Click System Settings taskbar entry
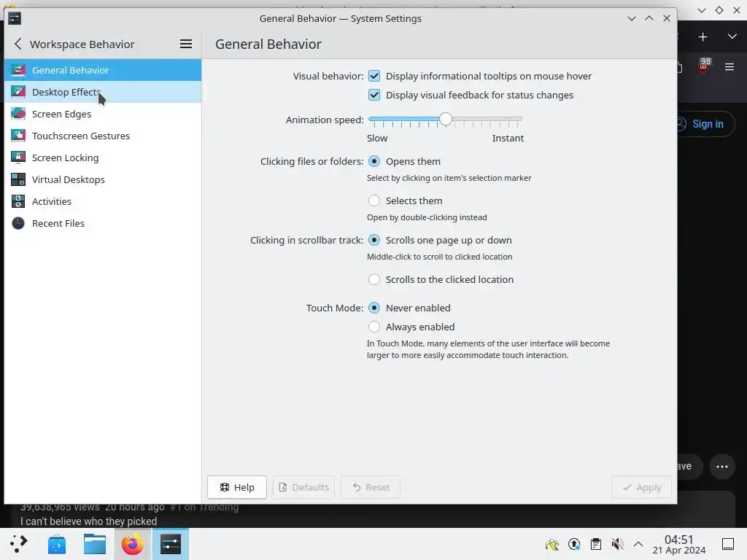Viewport: 747px width, 560px height. pyautogui.click(x=171, y=544)
